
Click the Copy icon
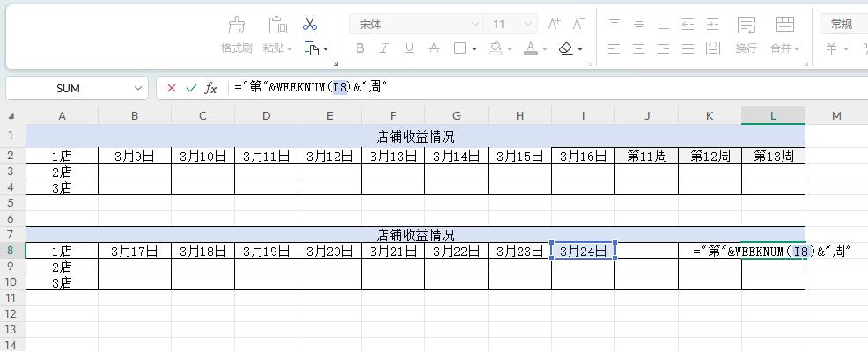(x=312, y=48)
